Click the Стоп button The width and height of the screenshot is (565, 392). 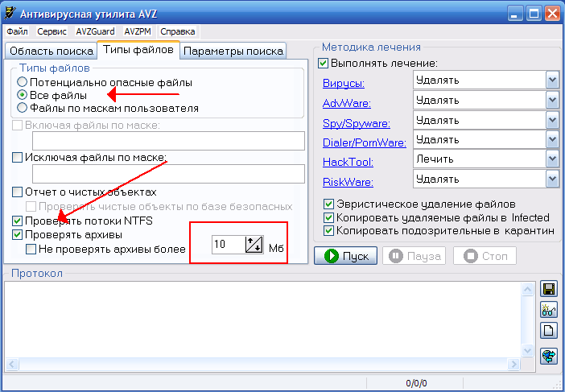485,256
